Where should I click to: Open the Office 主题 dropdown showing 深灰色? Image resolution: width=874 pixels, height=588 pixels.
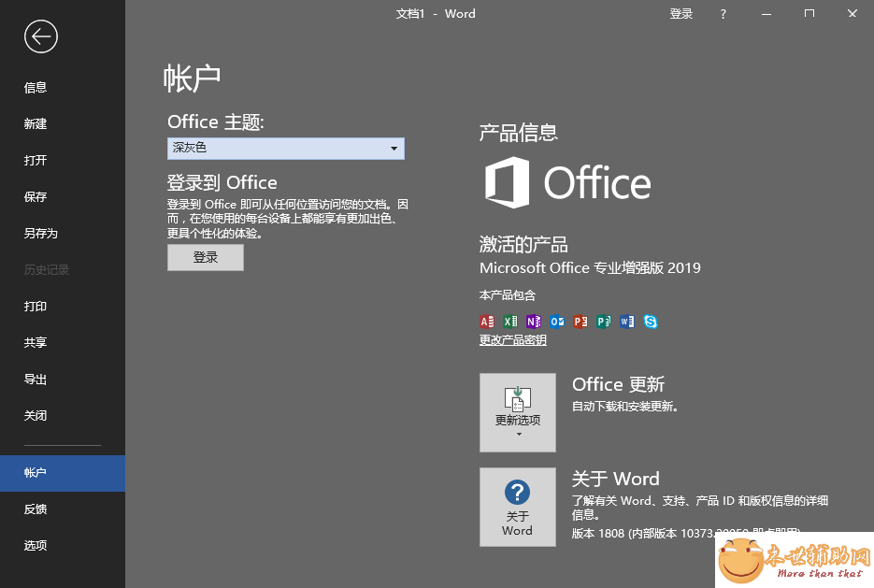coord(286,149)
